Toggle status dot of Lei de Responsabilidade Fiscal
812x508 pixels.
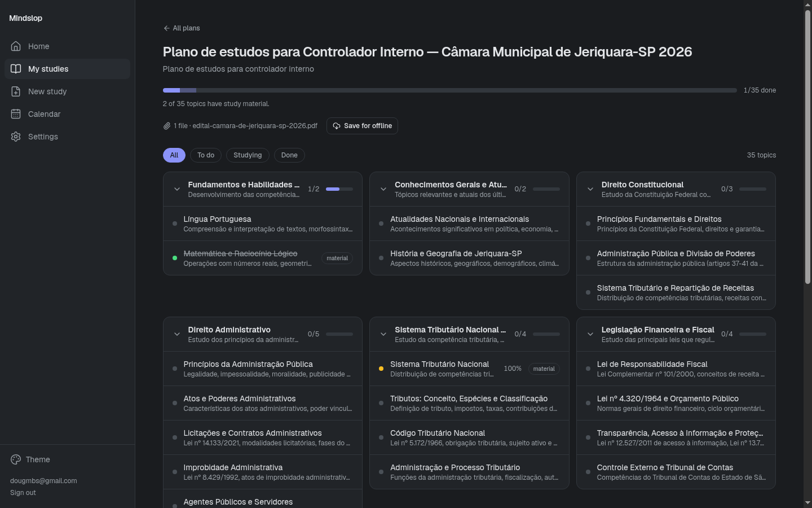pos(588,369)
